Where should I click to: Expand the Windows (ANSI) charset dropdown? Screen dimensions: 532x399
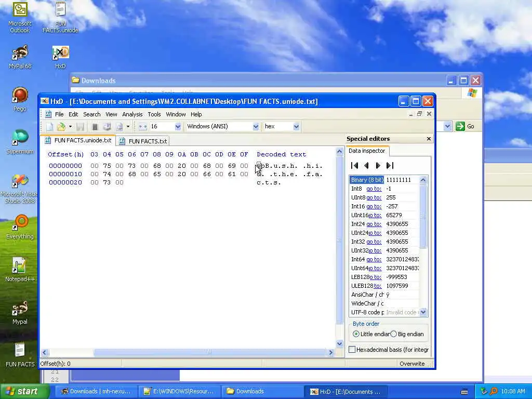[256, 127]
